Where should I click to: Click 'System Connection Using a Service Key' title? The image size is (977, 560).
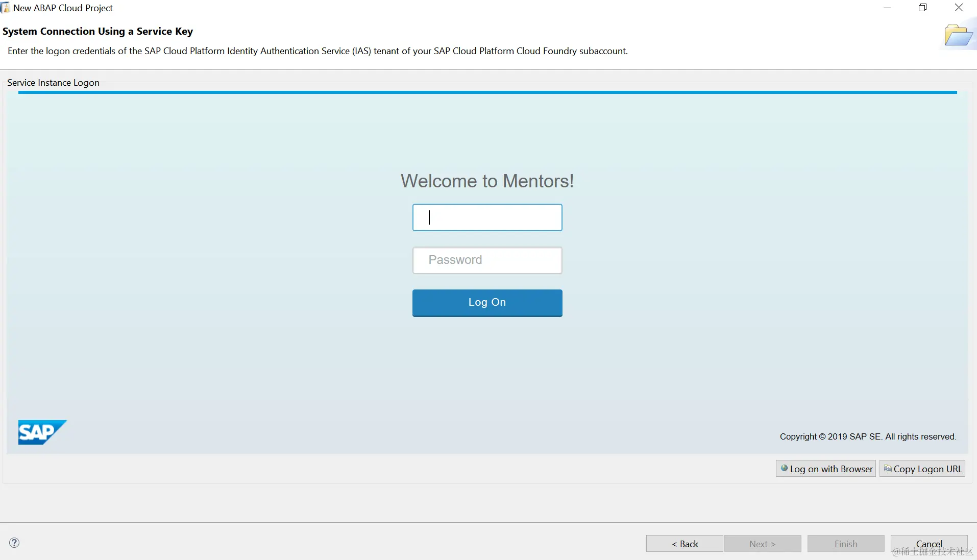pos(97,31)
